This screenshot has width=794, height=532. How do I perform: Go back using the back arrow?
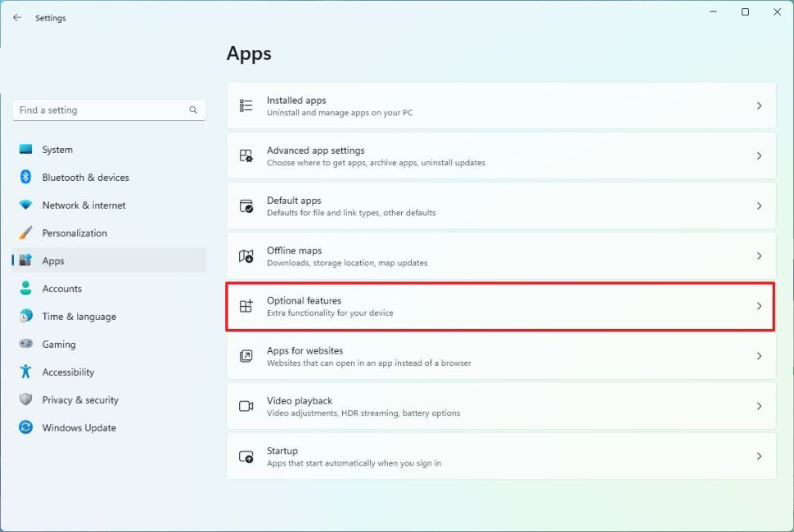tap(17, 17)
